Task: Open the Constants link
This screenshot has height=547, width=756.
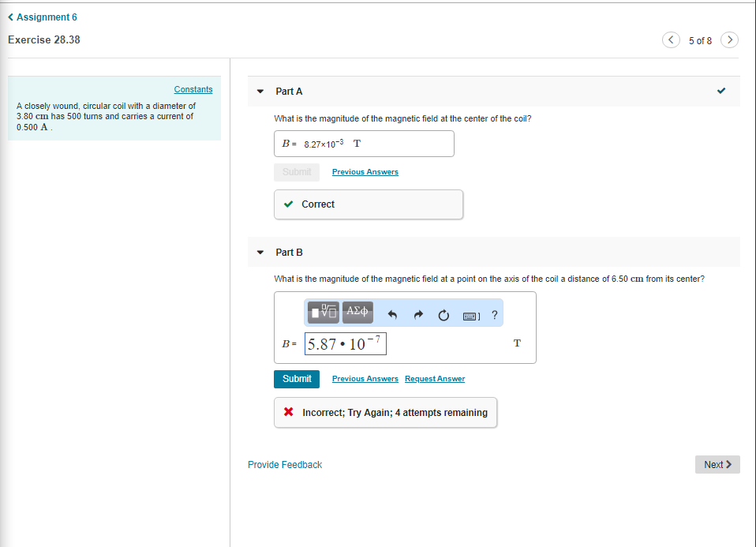Action: tap(193, 89)
